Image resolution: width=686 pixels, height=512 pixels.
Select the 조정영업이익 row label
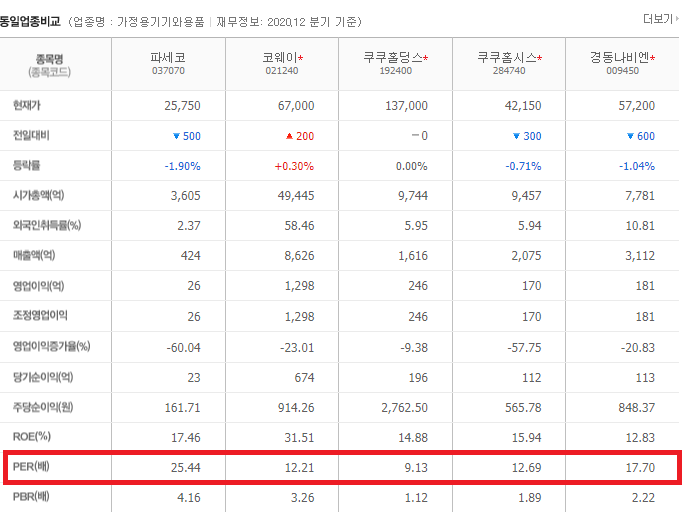(x=40, y=316)
